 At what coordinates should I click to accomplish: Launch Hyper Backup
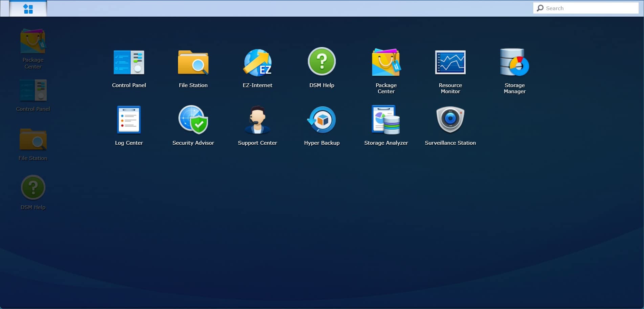pyautogui.click(x=321, y=120)
